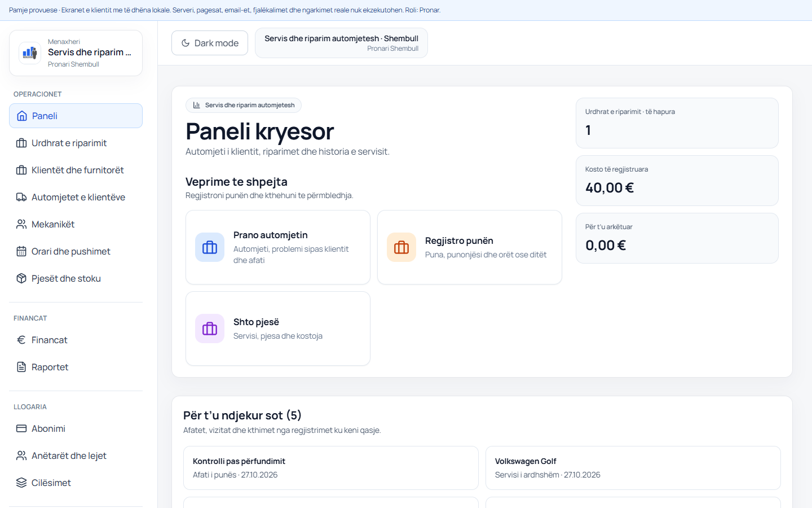The height and width of the screenshot is (508, 812).
Task: Open the Volkswagen Golf service reminder card
Action: (x=633, y=468)
